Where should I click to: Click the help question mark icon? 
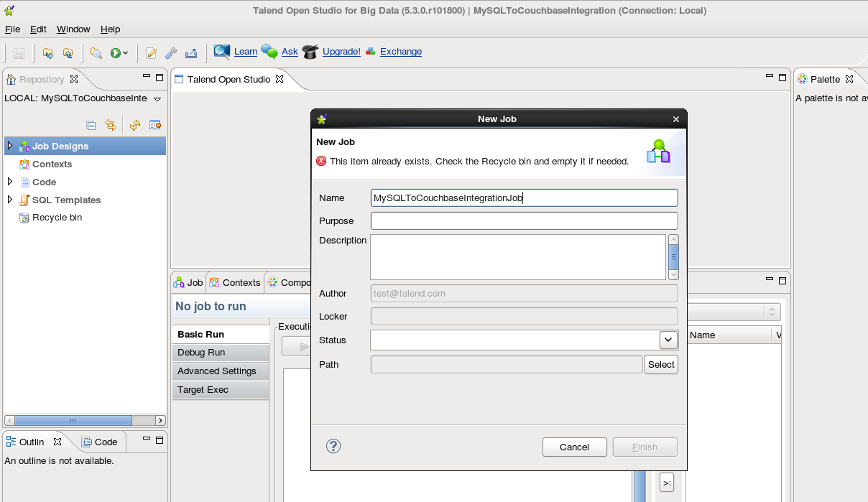pos(333,446)
